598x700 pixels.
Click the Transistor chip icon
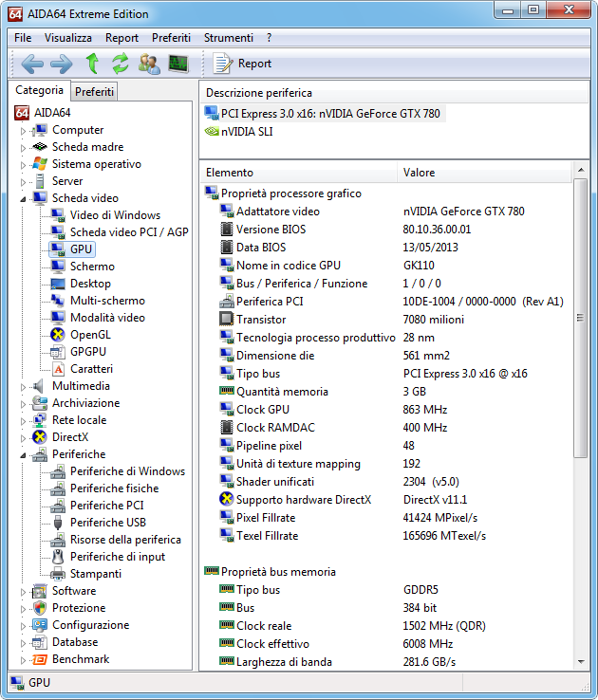pyautogui.click(x=227, y=319)
